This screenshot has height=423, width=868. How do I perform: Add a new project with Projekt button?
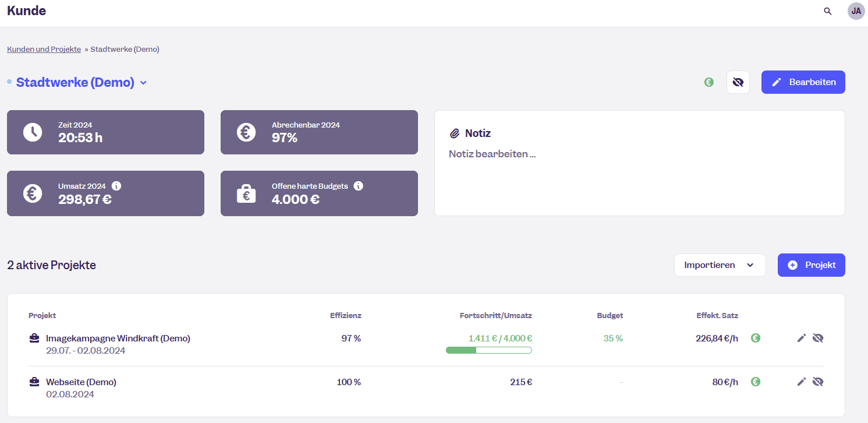coord(811,265)
